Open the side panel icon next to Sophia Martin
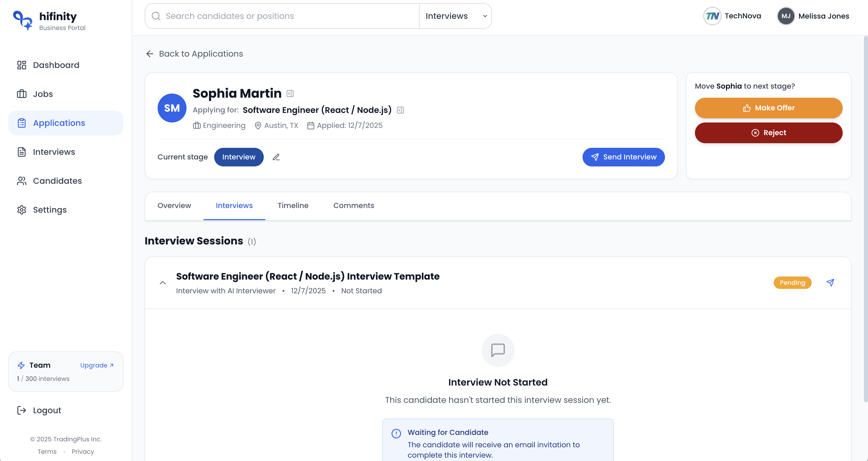The height and width of the screenshot is (461, 868). coord(290,93)
